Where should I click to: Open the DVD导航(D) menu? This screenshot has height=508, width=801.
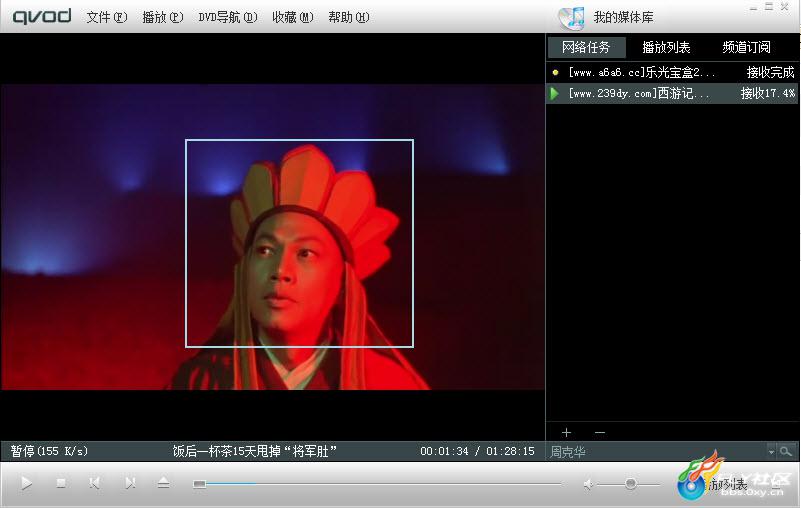pos(227,17)
